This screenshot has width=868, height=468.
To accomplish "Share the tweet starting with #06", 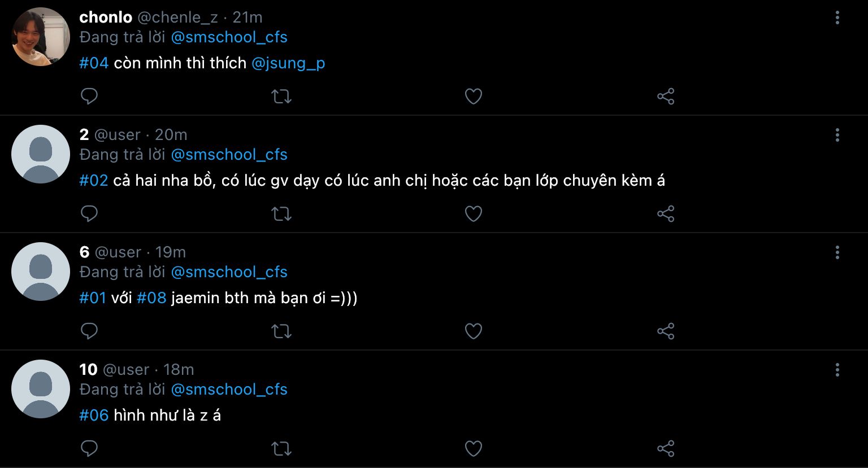I will [666, 449].
